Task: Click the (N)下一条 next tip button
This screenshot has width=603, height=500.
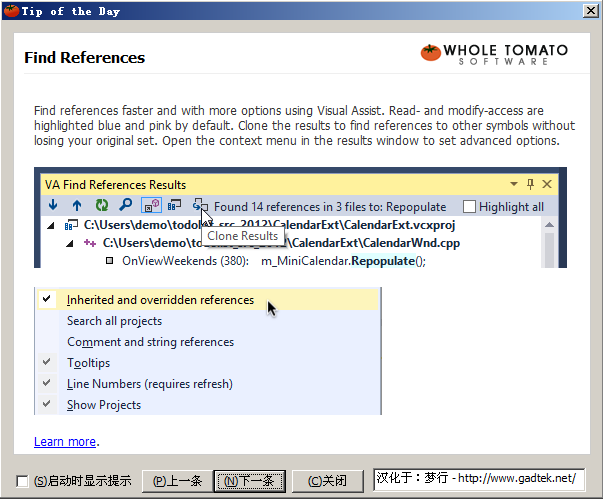Action: point(250,481)
